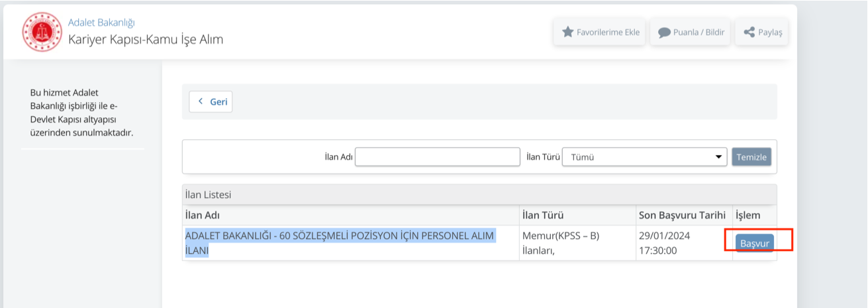Viewport: 868px width, 308px height.
Task: Expand the İlan Türü dropdown
Action: (644, 157)
